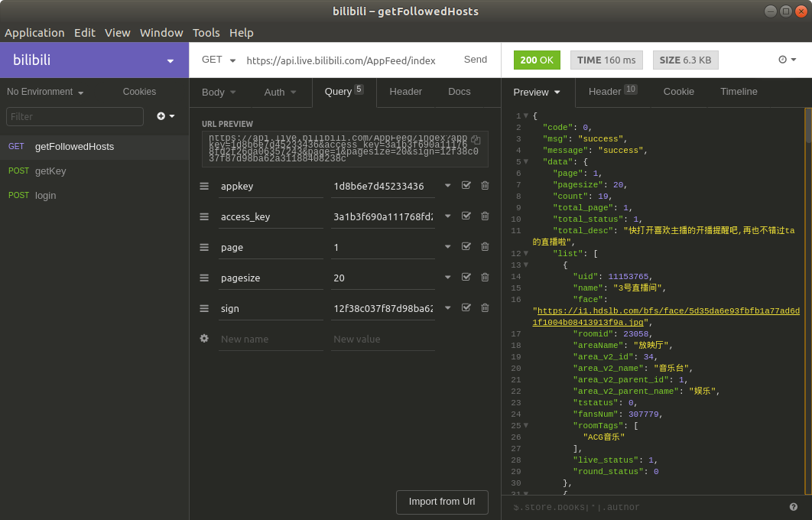Delete the appkey query parameter
This screenshot has height=520, width=812.
(x=485, y=186)
